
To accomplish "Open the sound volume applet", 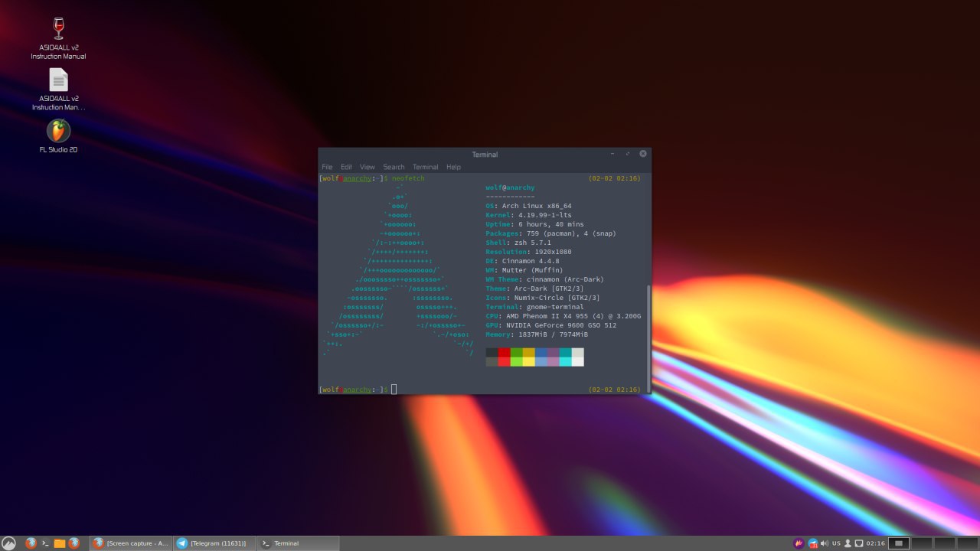I will pos(824,543).
